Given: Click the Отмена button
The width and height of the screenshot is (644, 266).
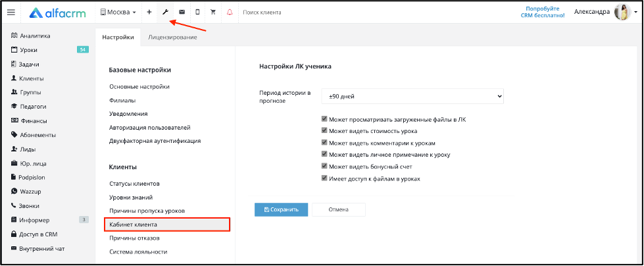Looking at the screenshot, I should 338,209.
